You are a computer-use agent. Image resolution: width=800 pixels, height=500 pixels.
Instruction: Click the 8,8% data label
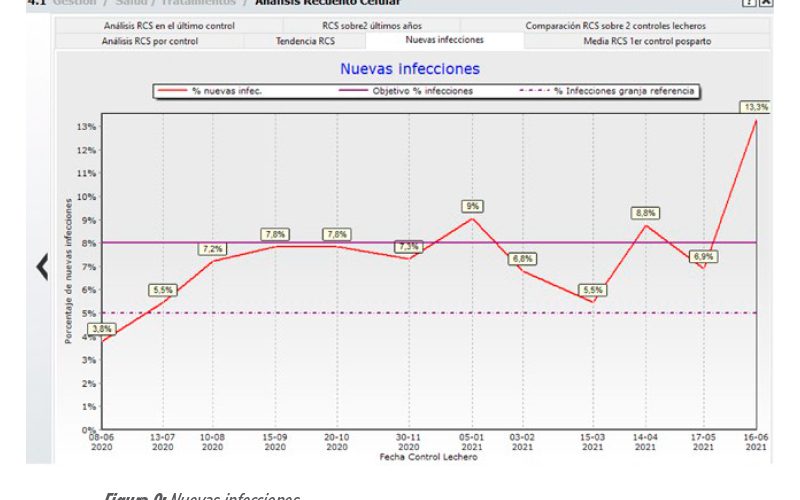pyautogui.click(x=645, y=213)
